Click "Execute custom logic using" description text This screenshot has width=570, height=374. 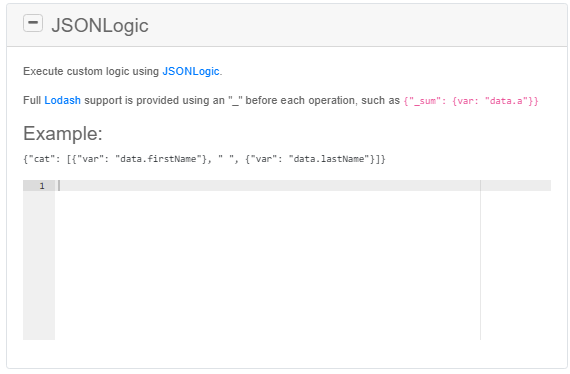click(x=91, y=71)
